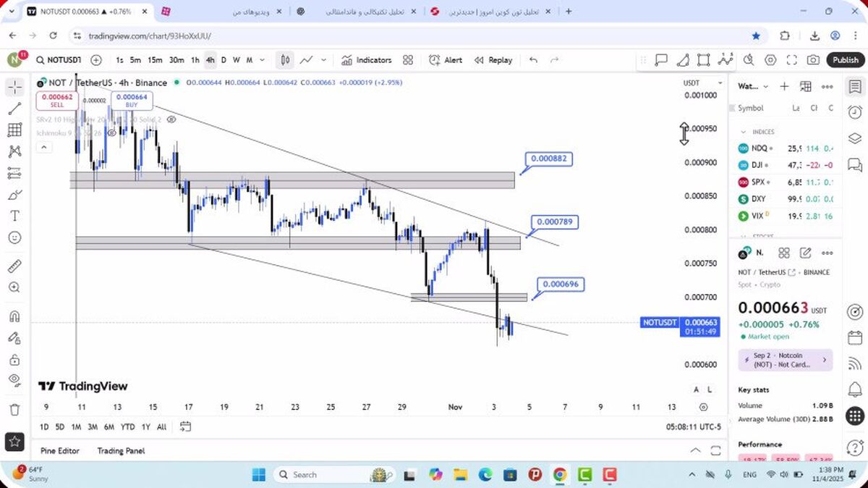Select the 3M date range
Image resolution: width=868 pixels, height=488 pixels.
click(93, 427)
